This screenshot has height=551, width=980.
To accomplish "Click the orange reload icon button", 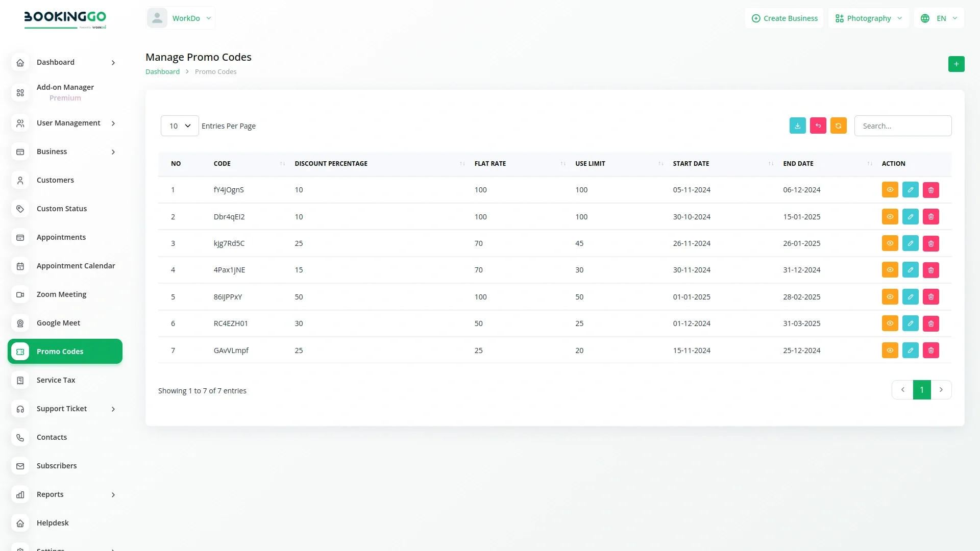I will point(838,126).
